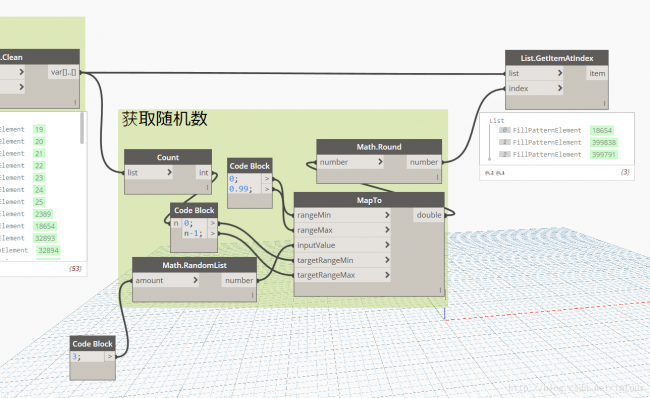
Task: Select the MapTo node title bar
Action: tap(369, 200)
